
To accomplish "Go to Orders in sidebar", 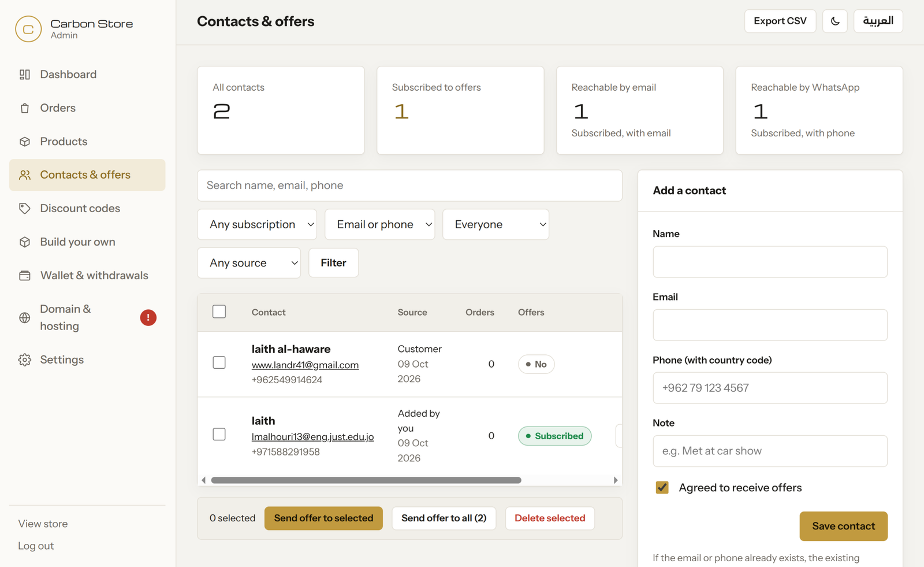I will point(87,108).
